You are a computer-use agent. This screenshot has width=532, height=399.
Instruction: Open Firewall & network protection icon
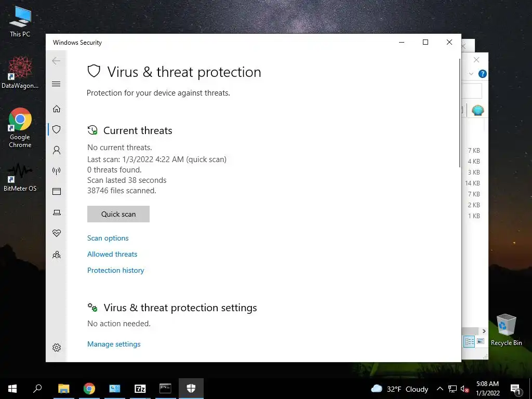click(57, 170)
